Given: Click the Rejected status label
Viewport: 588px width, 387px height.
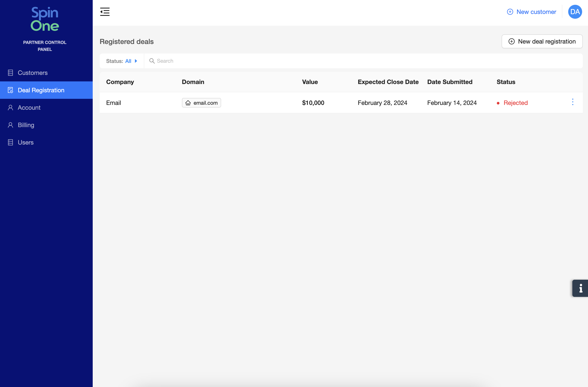Looking at the screenshot, I should [515, 103].
